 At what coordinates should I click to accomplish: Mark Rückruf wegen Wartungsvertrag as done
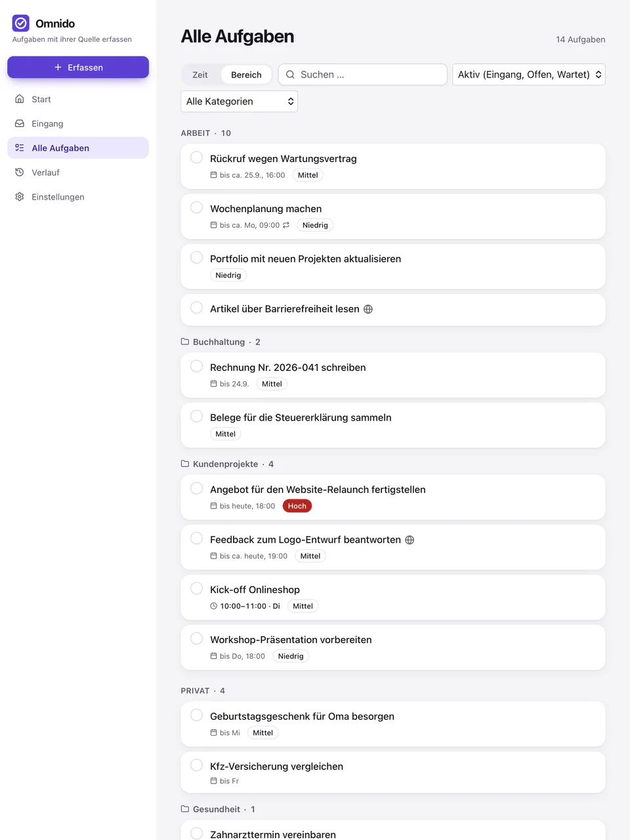196,157
